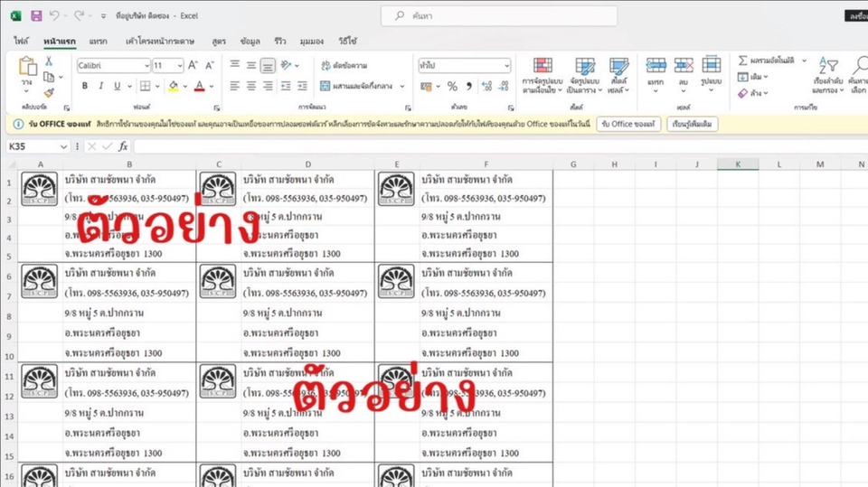Click the Increase Decimal icon

486,87
